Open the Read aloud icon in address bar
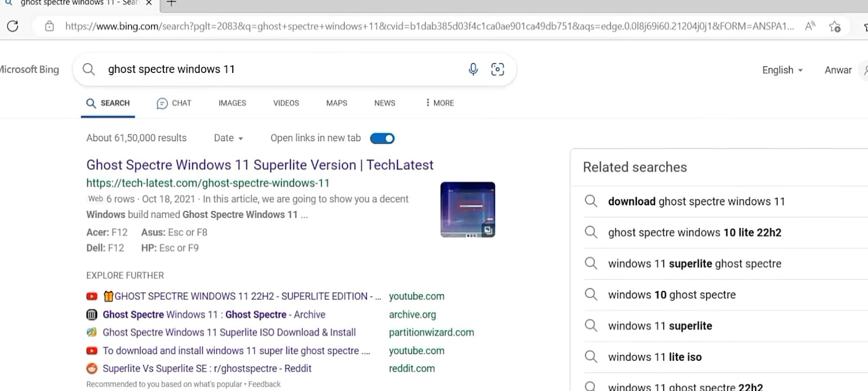 pyautogui.click(x=810, y=26)
